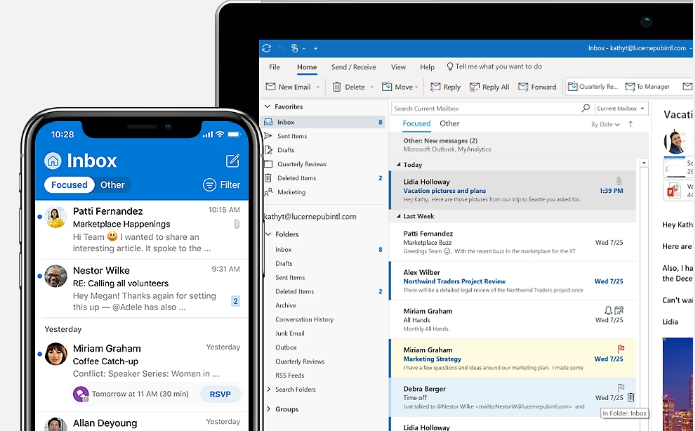Viewport: 695px width, 431px height.
Task: Switch to the Other tab in desktop Outlook
Action: point(449,124)
